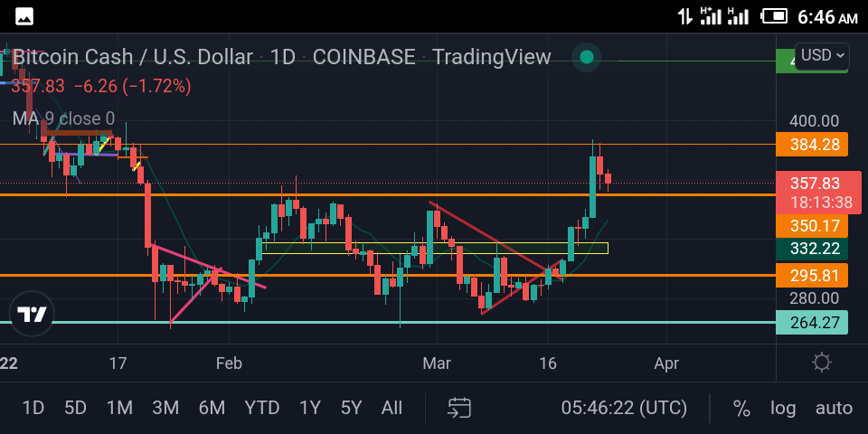Select the 332.22 price label
868x434 pixels.
(812, 249)
